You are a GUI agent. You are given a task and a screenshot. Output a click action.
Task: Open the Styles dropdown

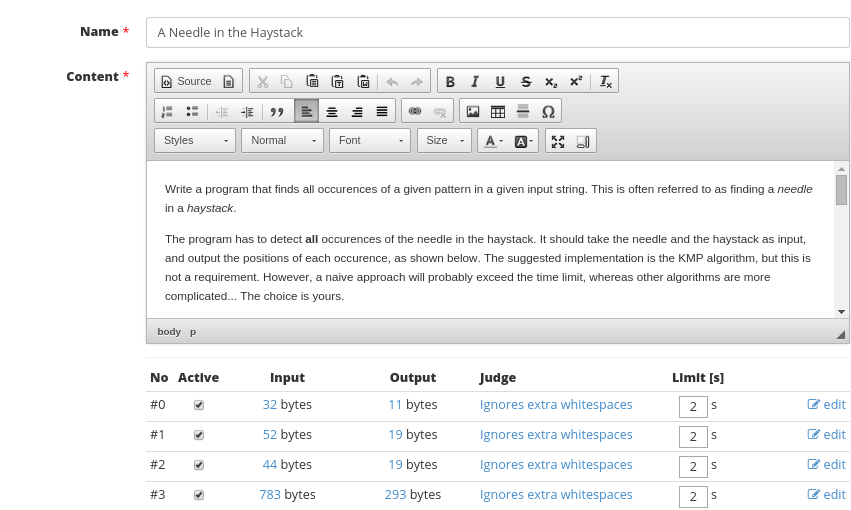click(195, 141)
